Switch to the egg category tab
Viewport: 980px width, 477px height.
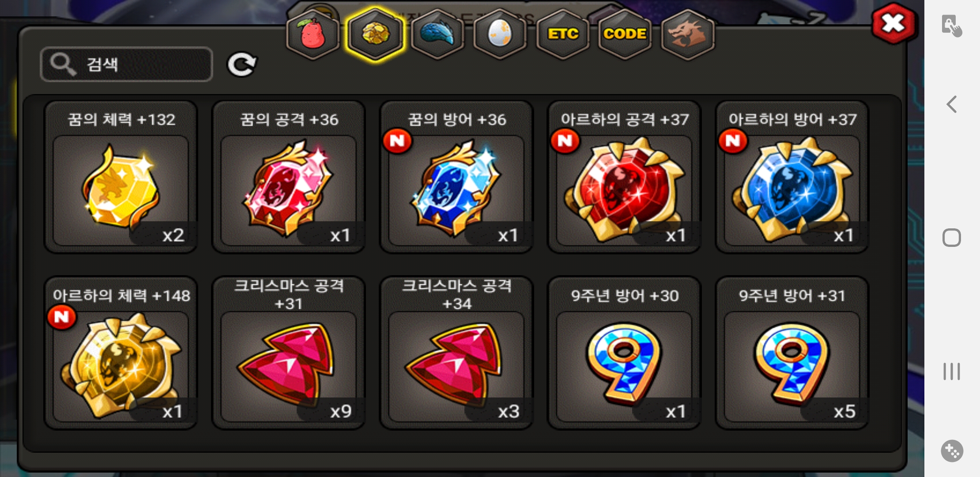point(500,34)
